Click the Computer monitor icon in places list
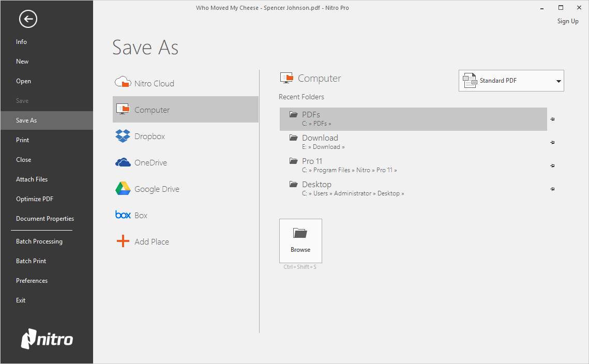 123,109
